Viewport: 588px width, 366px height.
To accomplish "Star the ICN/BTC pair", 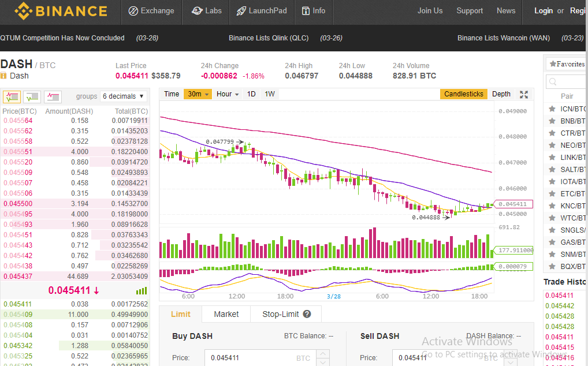I will click(x=552, y=109).
